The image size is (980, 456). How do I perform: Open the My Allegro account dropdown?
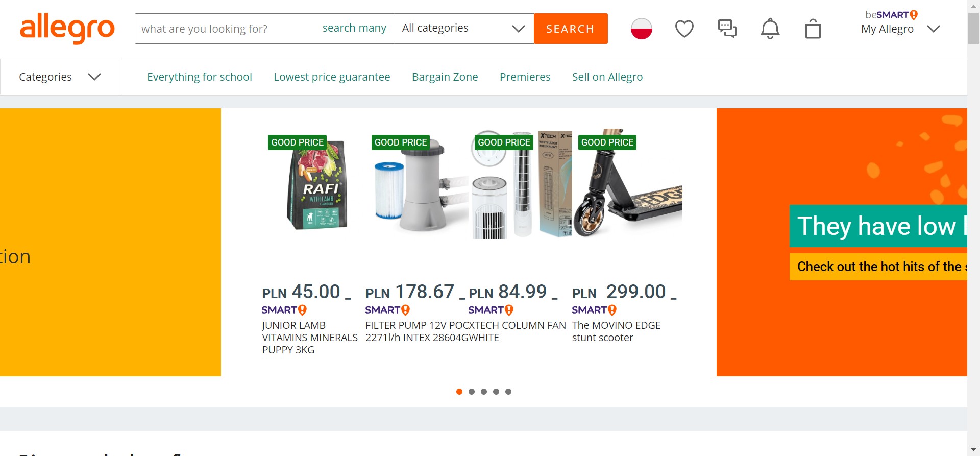901,29
